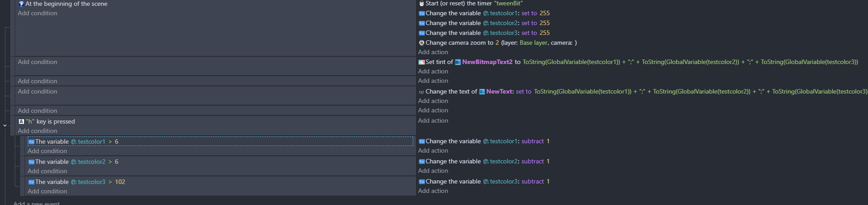Add action below 'testcolor3: subtract 1'
Image resolution: width=868 pixels, height=205 pixels.
(x=433, y=191)
